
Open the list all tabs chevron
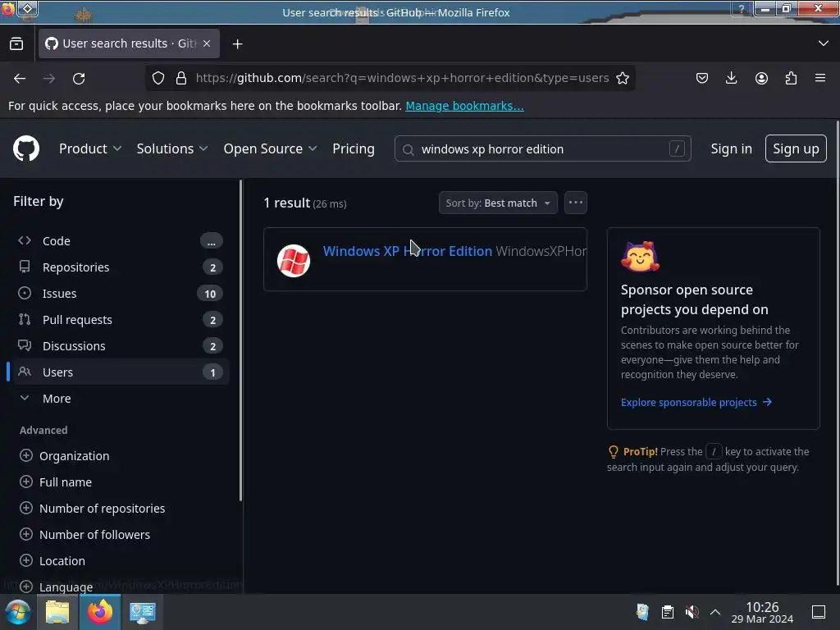824,43
